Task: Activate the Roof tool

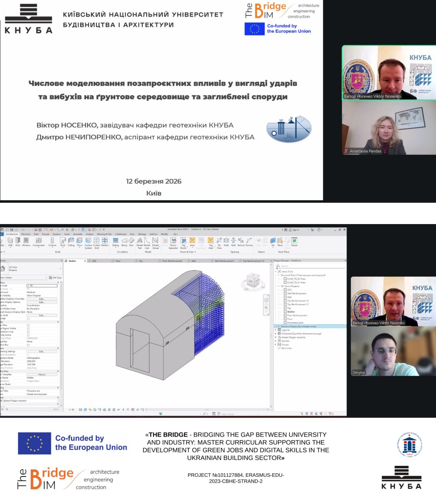Action: (x=63, y=242)
